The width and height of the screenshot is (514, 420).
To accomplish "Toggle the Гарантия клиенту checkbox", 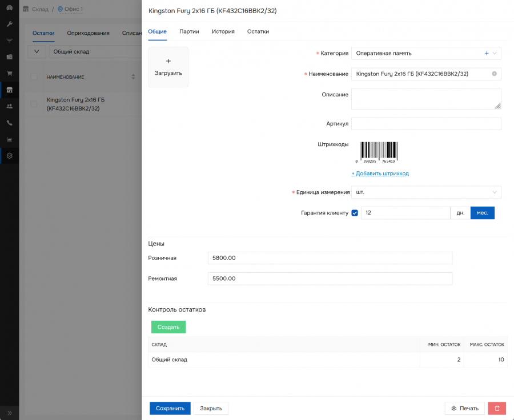I will coord(355,213).
